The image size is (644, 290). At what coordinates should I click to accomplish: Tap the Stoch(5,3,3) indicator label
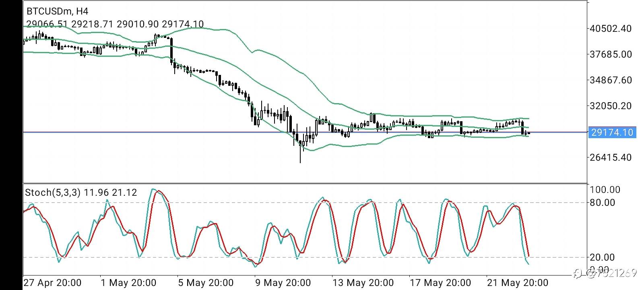coord(80,193)
